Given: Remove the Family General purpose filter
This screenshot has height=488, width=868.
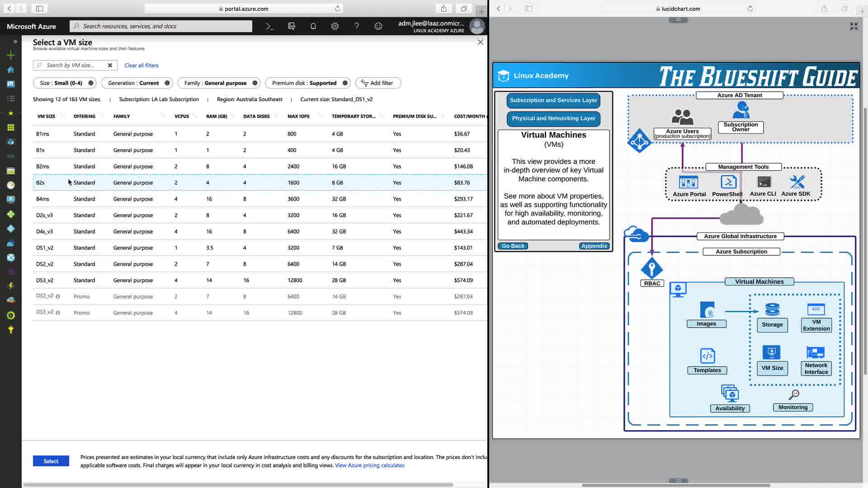Looking at the screenshot, I should tap(255, 83).
